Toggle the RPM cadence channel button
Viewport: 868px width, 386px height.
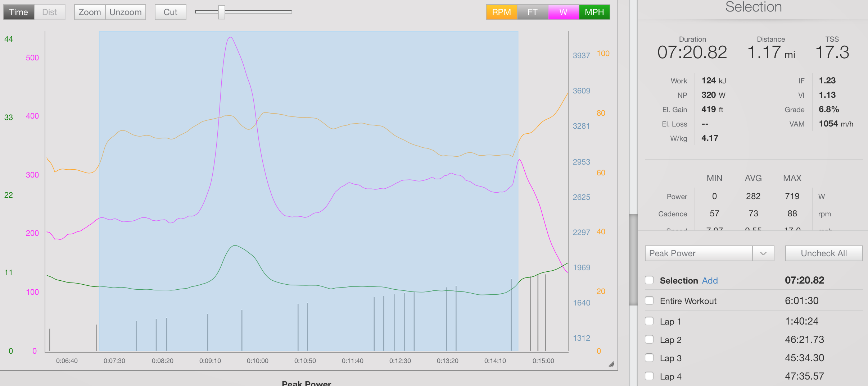[501, 12]
